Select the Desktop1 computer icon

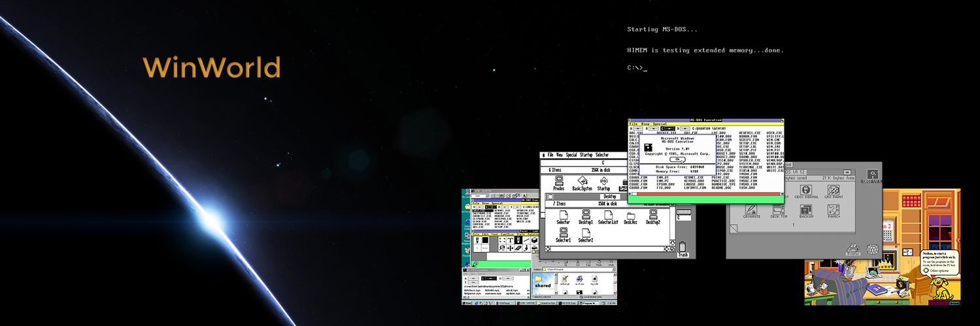pos(585,217)
